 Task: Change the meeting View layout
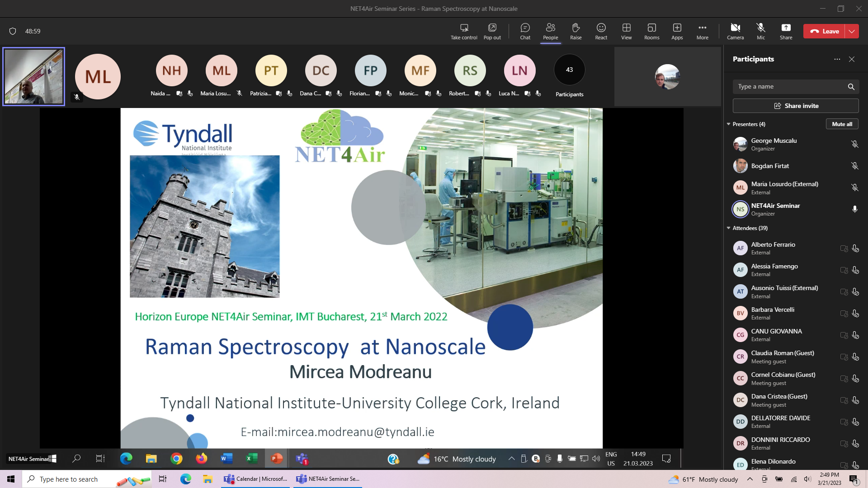(626, 31)
